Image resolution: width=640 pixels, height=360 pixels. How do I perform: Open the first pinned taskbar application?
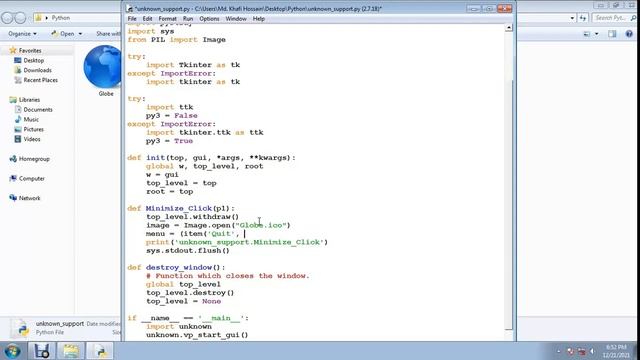pos(41,351)
